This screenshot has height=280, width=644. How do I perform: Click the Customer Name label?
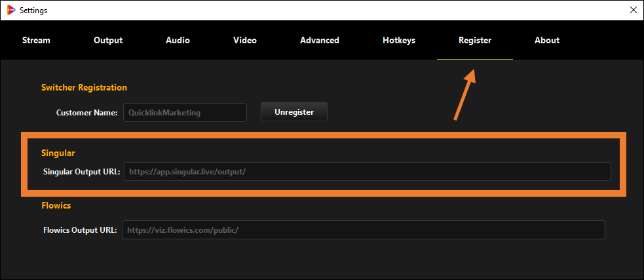coord(87,112)
